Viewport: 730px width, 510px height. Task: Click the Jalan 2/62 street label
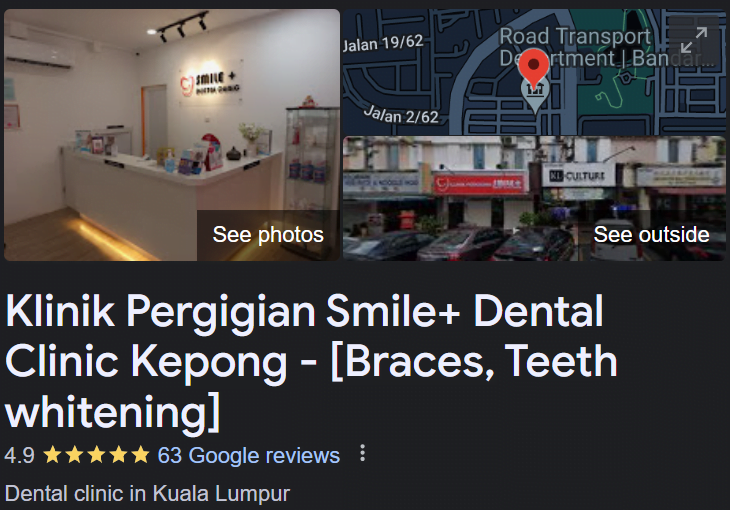(x=401, y=115)
